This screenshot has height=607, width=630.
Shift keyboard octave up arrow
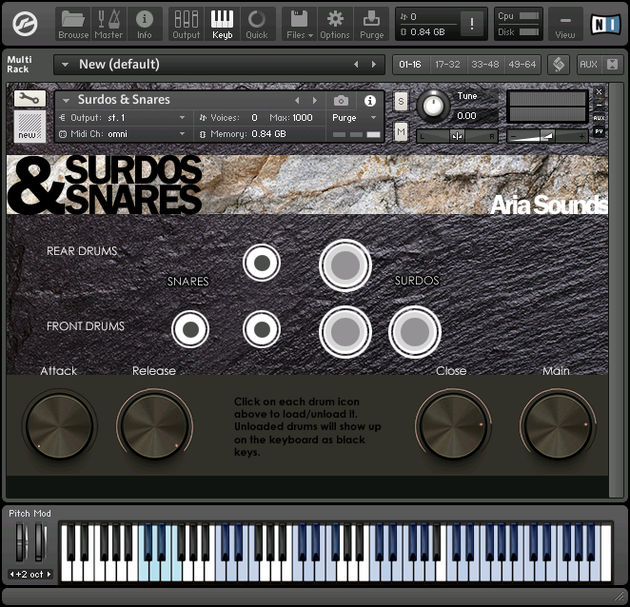[x=49, y=574]
